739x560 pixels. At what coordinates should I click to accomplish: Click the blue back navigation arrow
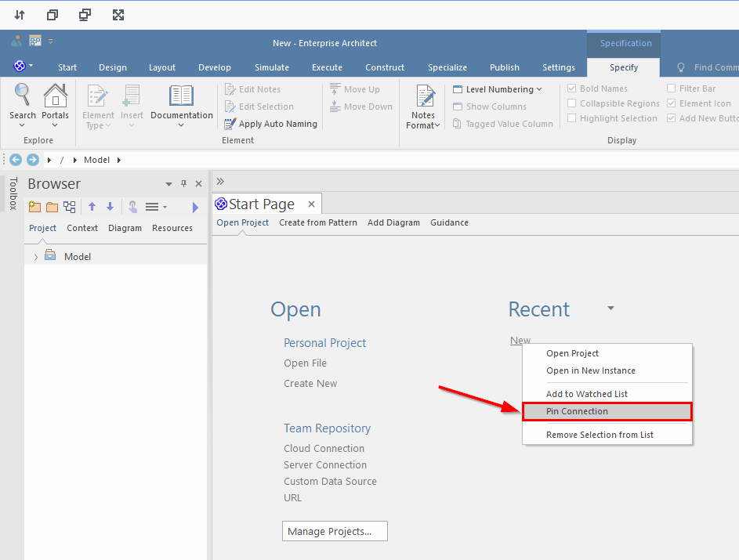click(x=16, y=160)
